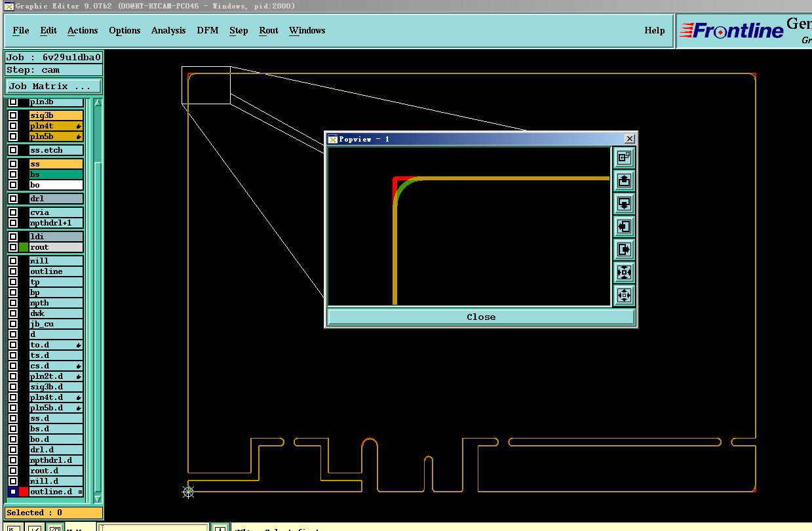Open the Actions menu

click(x=83, y=30)
